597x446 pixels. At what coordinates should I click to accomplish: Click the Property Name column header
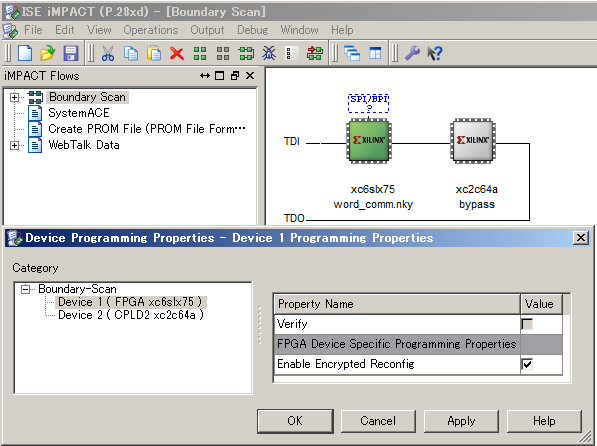click(397, 304)
